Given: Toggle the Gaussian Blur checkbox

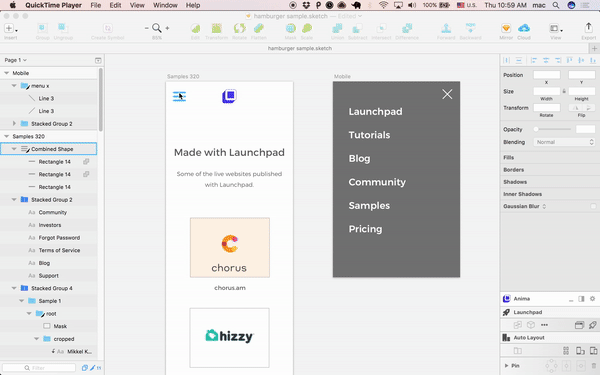Looking at the screenshot, I should [x=593, y=206].
